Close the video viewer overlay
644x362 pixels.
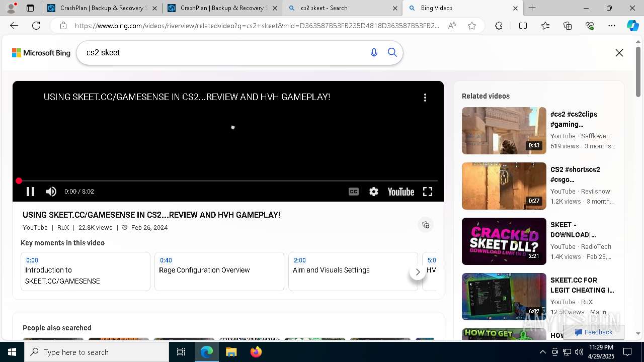(619, 53)
